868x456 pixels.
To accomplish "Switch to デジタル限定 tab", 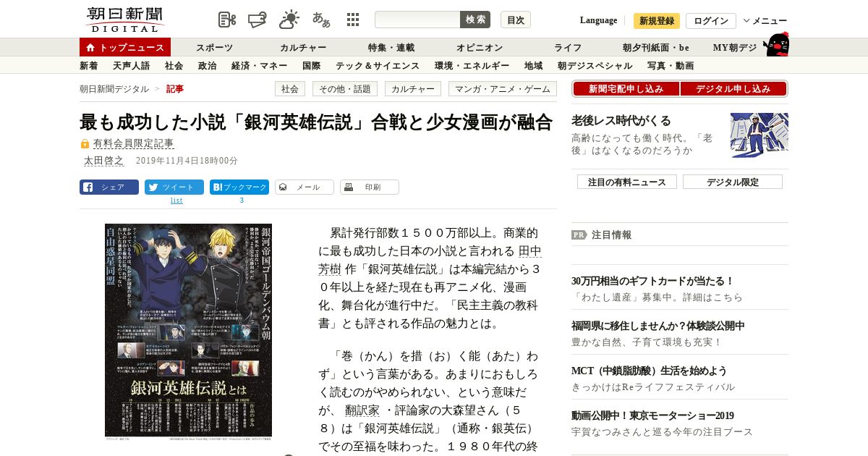I will 733,182.
